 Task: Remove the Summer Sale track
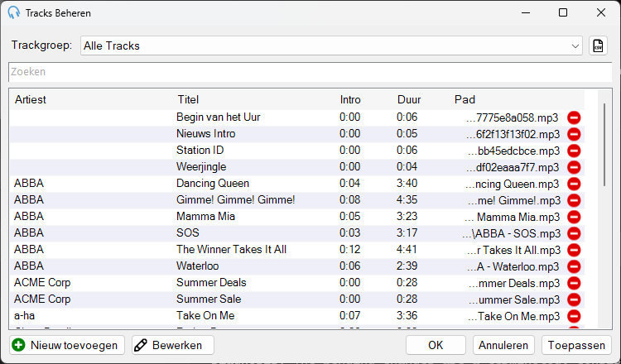[x=574, y=300]
